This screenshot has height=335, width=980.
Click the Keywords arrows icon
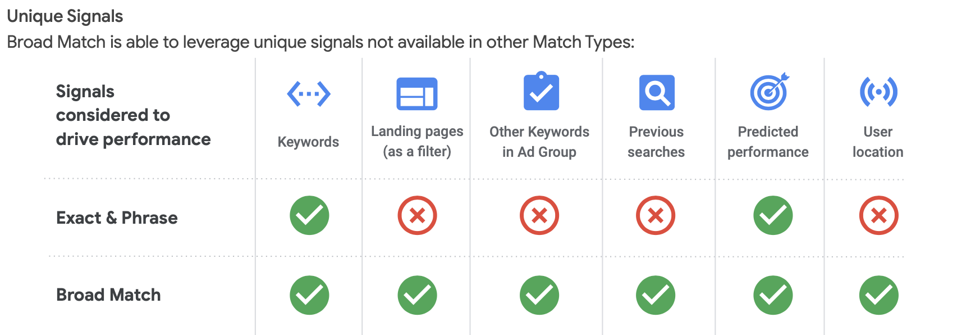[x=309, y=93]
